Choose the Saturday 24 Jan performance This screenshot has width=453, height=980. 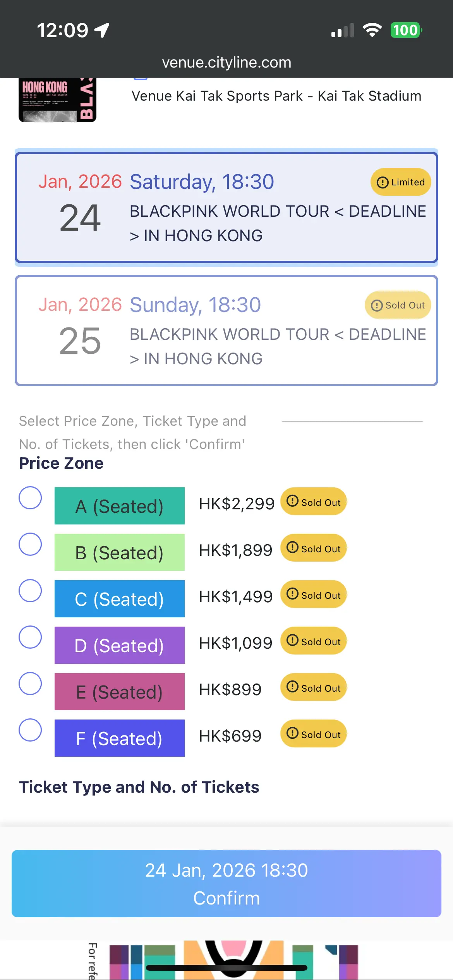coord(226,207)
